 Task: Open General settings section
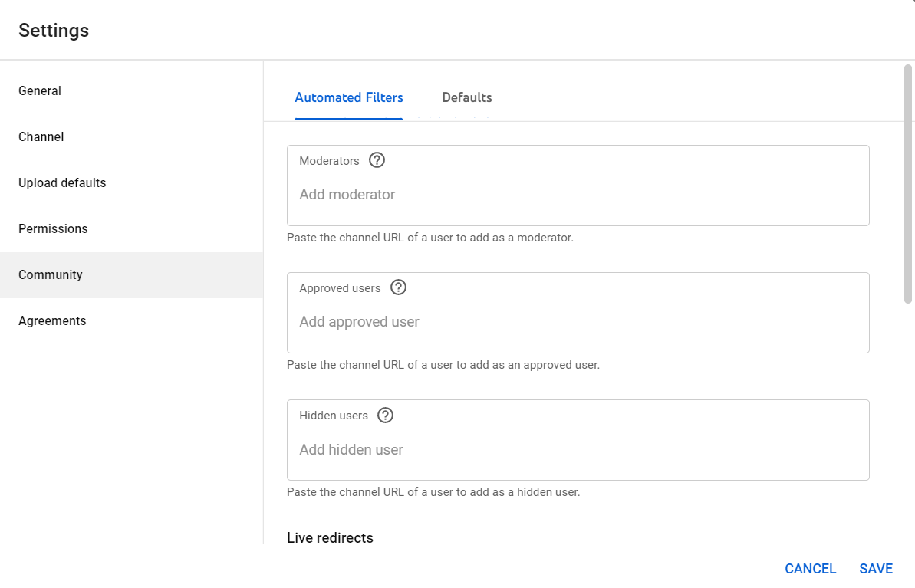(131, 91)
